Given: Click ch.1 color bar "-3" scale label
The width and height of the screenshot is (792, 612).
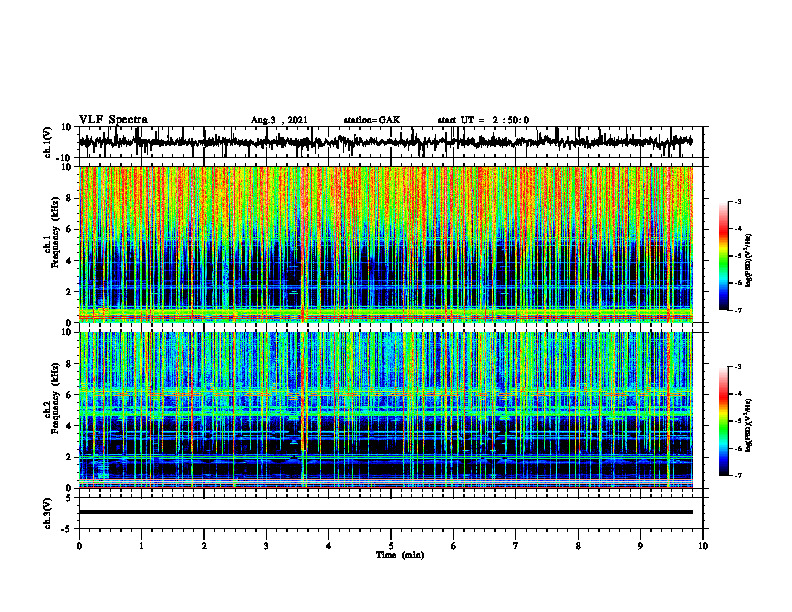Looking at the screenshot, I should click(x=738, y=201).
